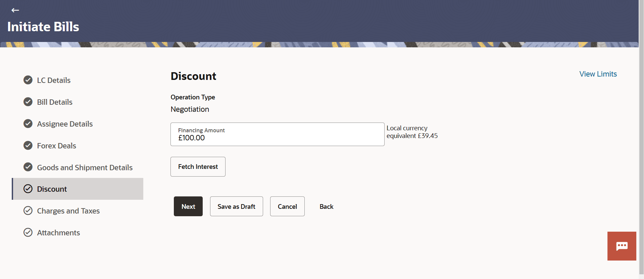The image size is (644, 279).
Task: Select the Forex Deals step
Action: (x=56, y=146)
